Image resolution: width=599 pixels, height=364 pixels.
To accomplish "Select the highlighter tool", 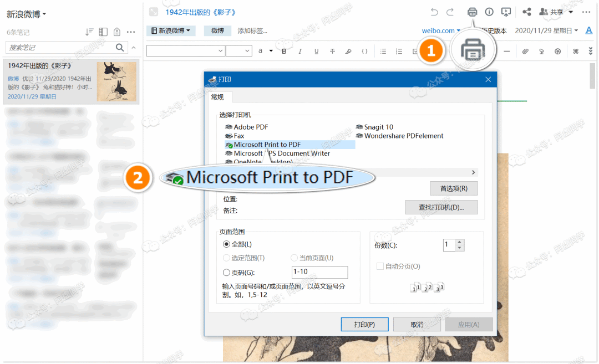I will pyautogui.click(x=348, y=51).
